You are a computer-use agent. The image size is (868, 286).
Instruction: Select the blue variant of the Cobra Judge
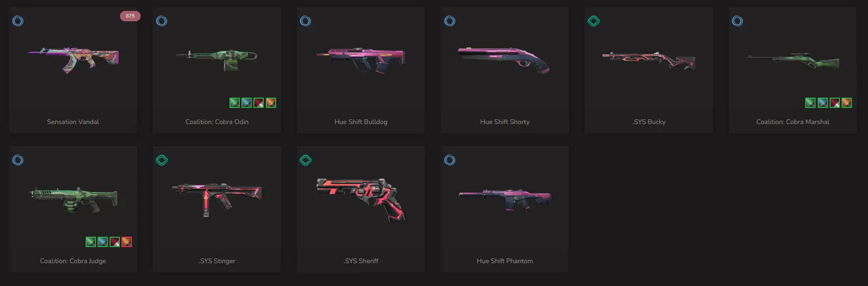[103, 242]
